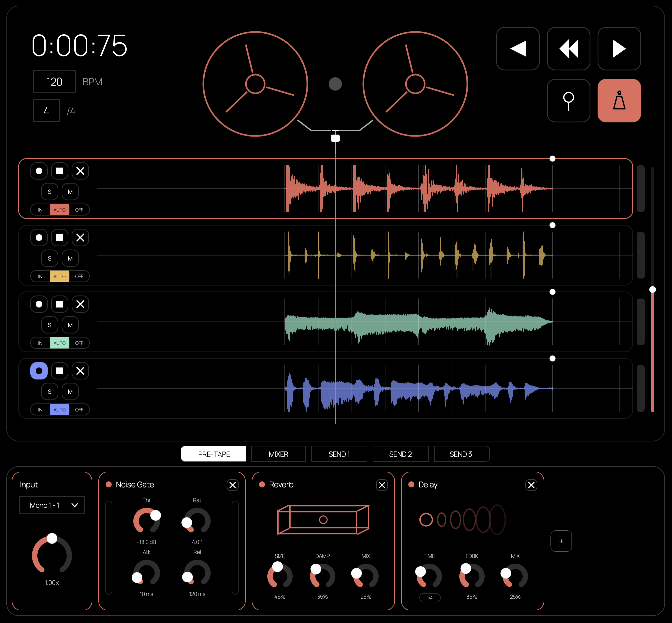Edit the BPM value field showing 120
The image size is (672, 623).
pos(54,81)
